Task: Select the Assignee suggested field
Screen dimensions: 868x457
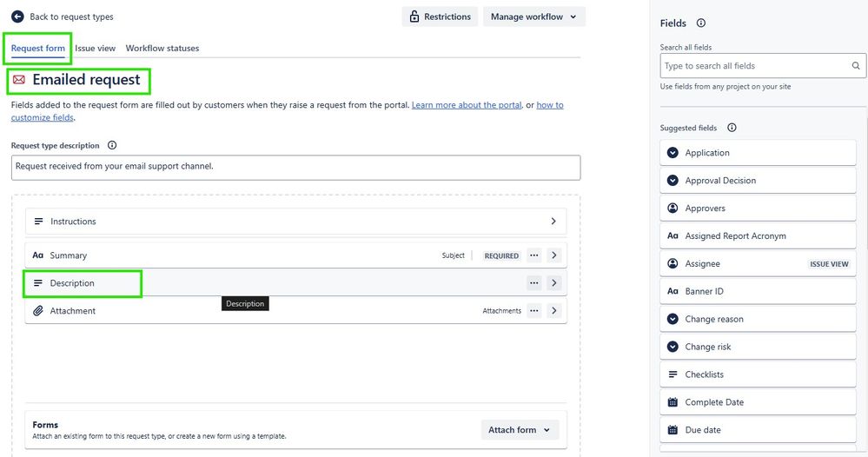Action: click(758, 263)
